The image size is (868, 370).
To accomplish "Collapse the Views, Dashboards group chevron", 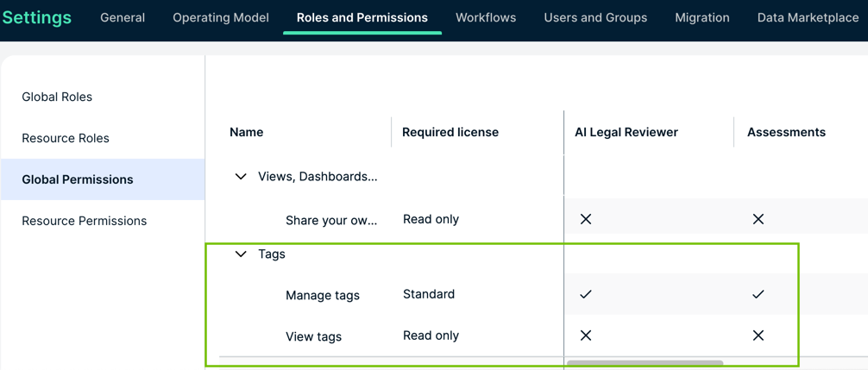I will point(241,177).
